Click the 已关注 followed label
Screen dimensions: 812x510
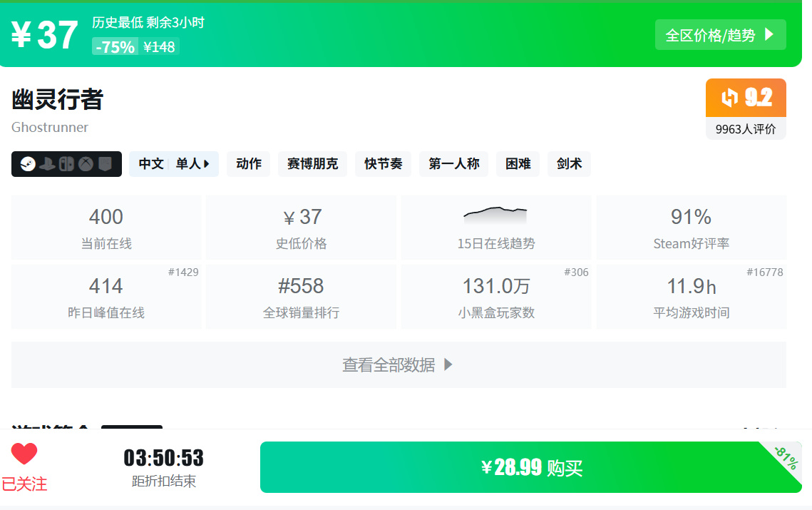[x=24, y=484]
